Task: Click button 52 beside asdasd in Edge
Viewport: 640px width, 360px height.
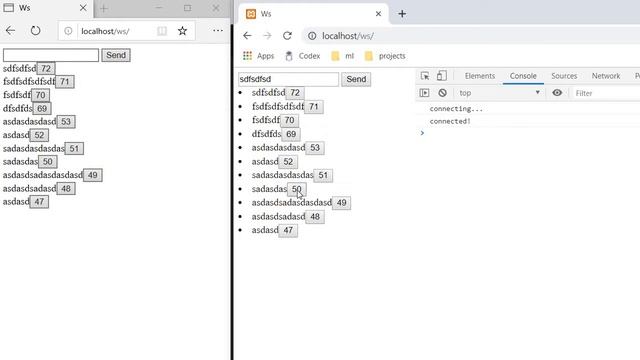Action: 39,135
